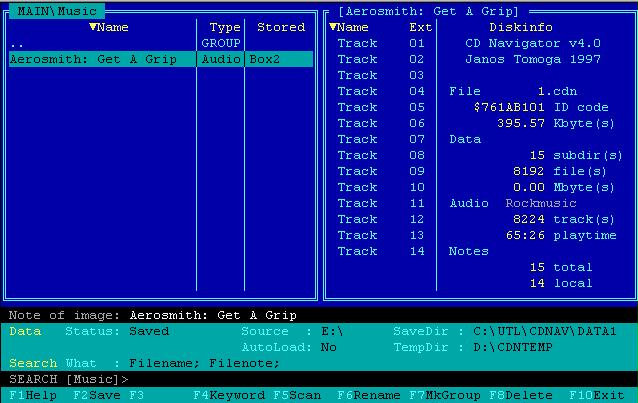
Task: Select Track 01 in track list
Action: [x=381, y=43]
